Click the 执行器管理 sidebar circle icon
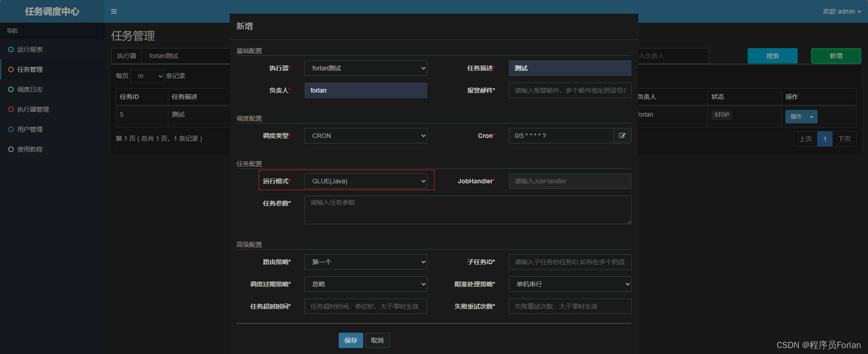The width and height of the screenshot is (868, 354). [x=11, y=109]
